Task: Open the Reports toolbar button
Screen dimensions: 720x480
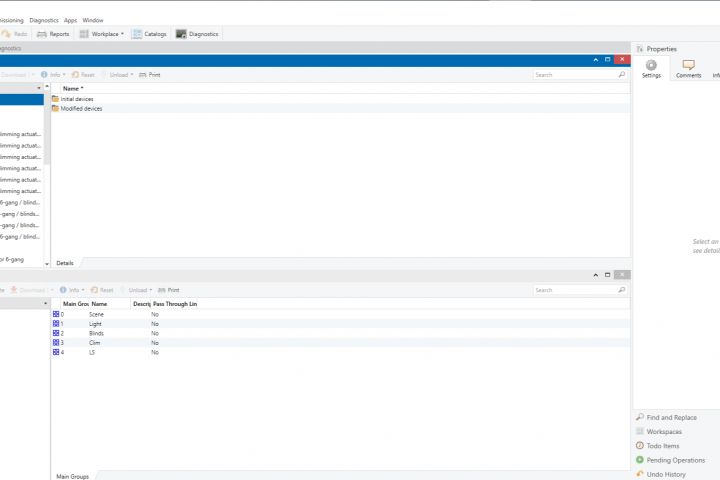Action: 53,34
